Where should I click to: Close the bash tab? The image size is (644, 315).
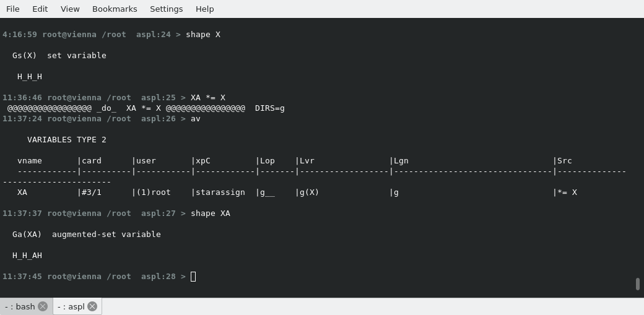pos(43,306)
